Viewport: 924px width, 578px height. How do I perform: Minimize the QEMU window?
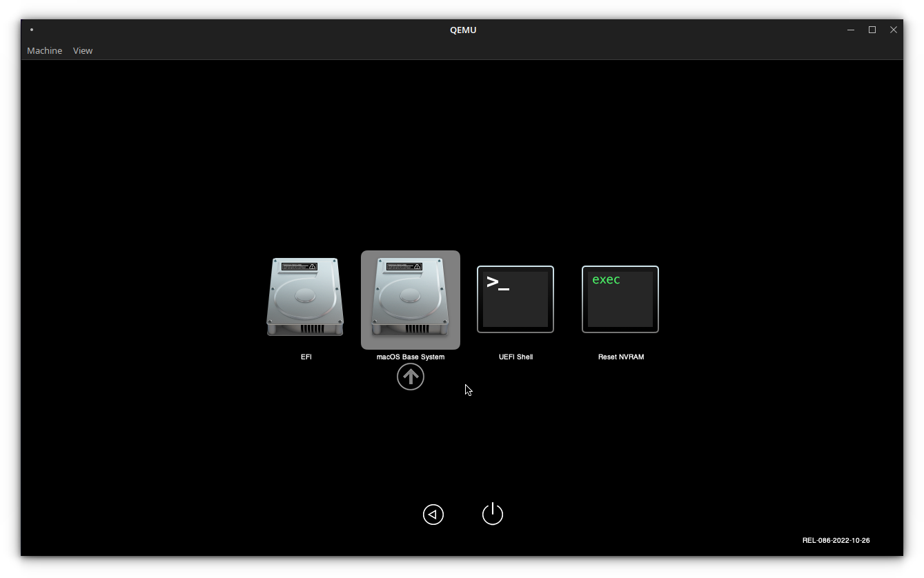tap(850, 30)
